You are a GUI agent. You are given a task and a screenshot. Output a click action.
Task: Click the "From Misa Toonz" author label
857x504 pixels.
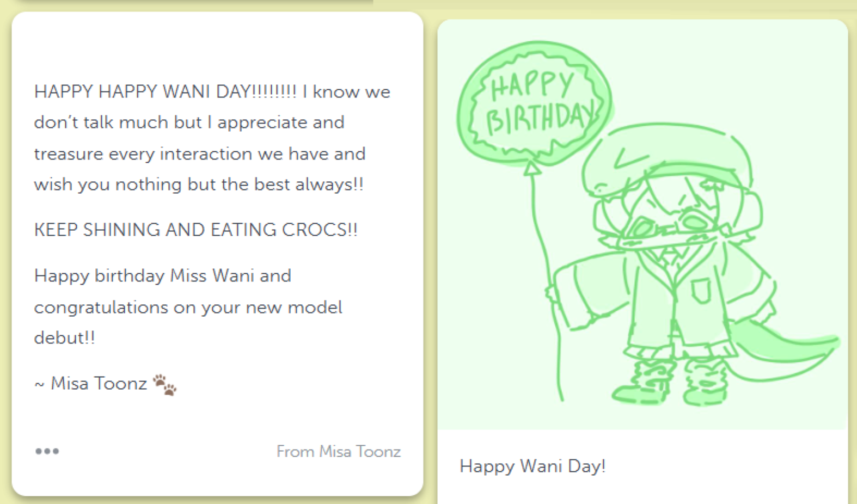339,451
